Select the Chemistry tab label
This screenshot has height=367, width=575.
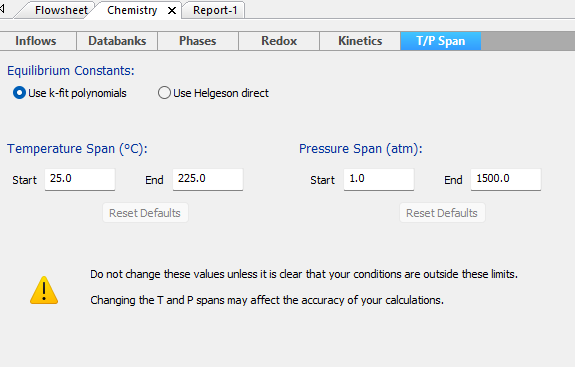point(132,10)
